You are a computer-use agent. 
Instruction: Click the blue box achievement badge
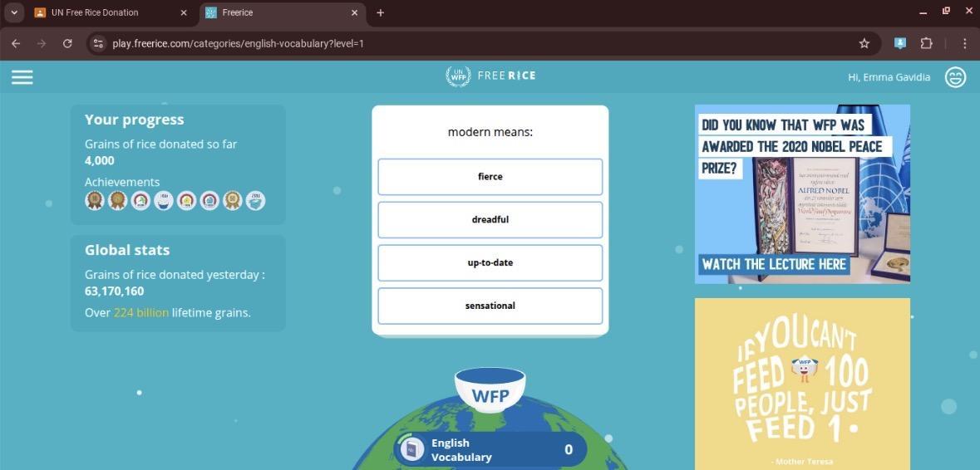[255, 200]
